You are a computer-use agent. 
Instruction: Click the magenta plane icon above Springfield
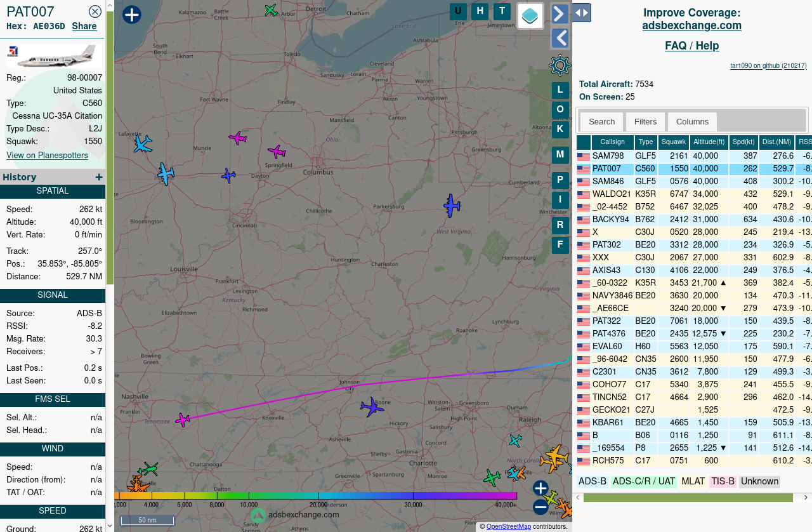click(277, 151)
